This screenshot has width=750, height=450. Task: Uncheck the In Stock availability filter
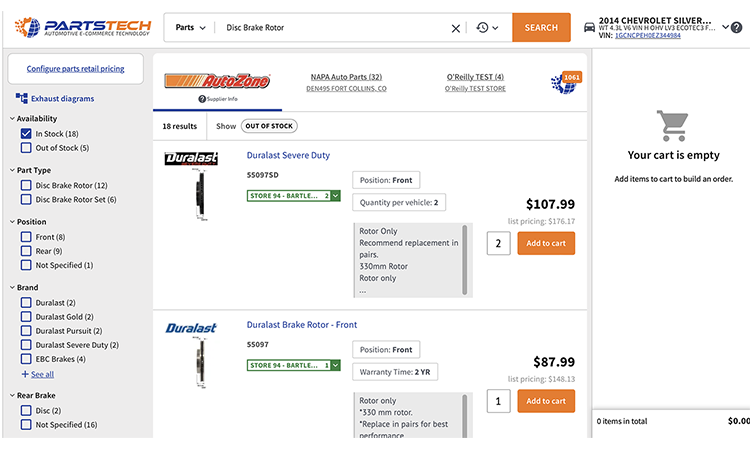[26, 133]
